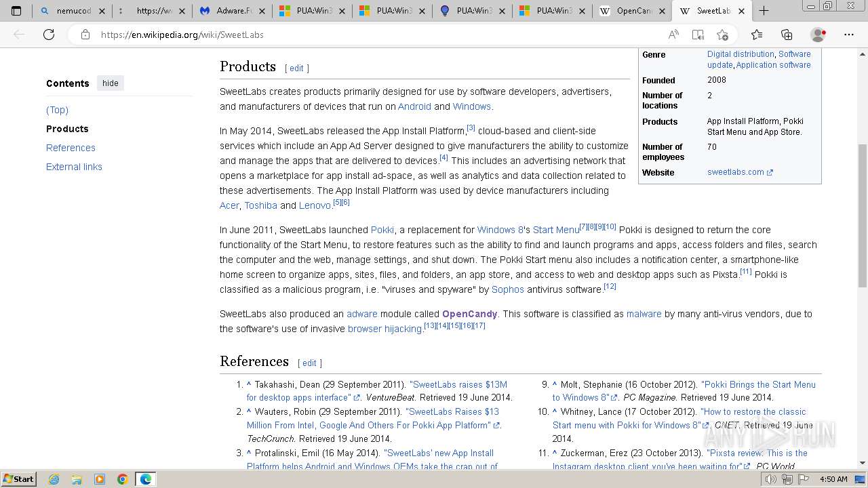
Task: Open citation [12] after Sophos sentence
Action: click(610, 287)
